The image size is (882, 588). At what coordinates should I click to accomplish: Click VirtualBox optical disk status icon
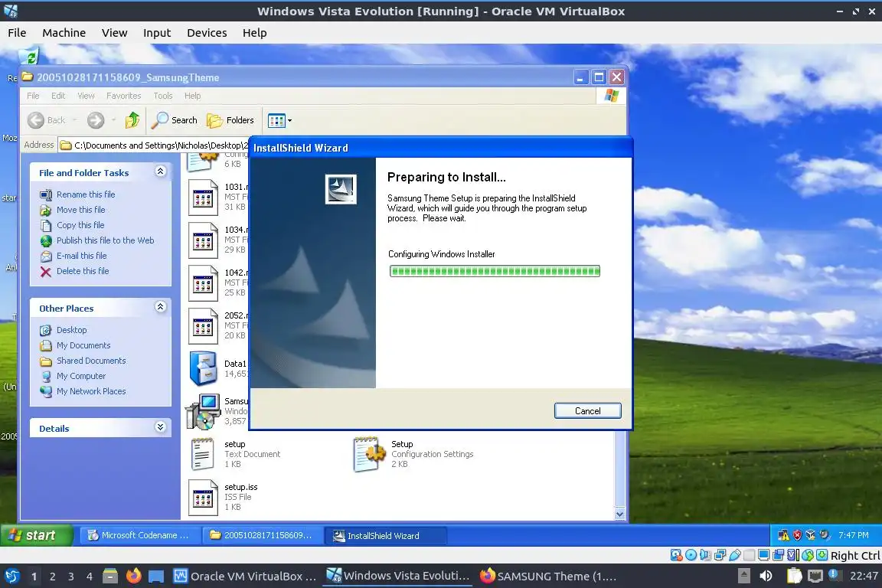tap(691, 555)
